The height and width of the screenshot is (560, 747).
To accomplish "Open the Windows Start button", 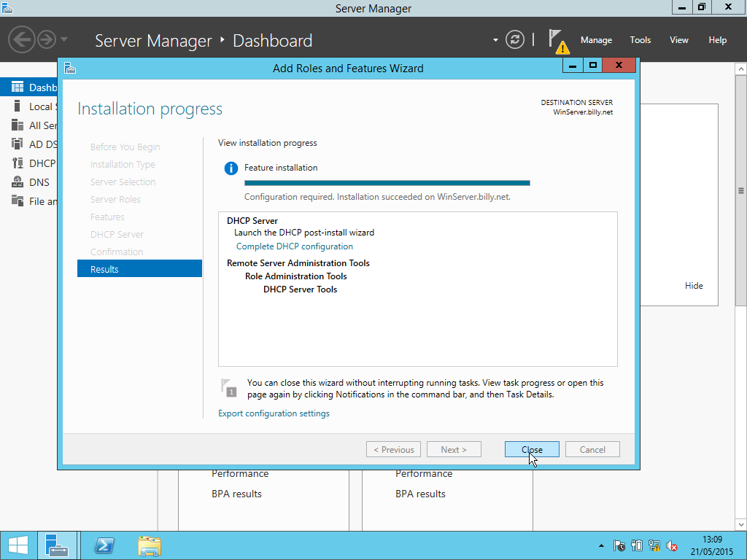I will click(18, 545).
